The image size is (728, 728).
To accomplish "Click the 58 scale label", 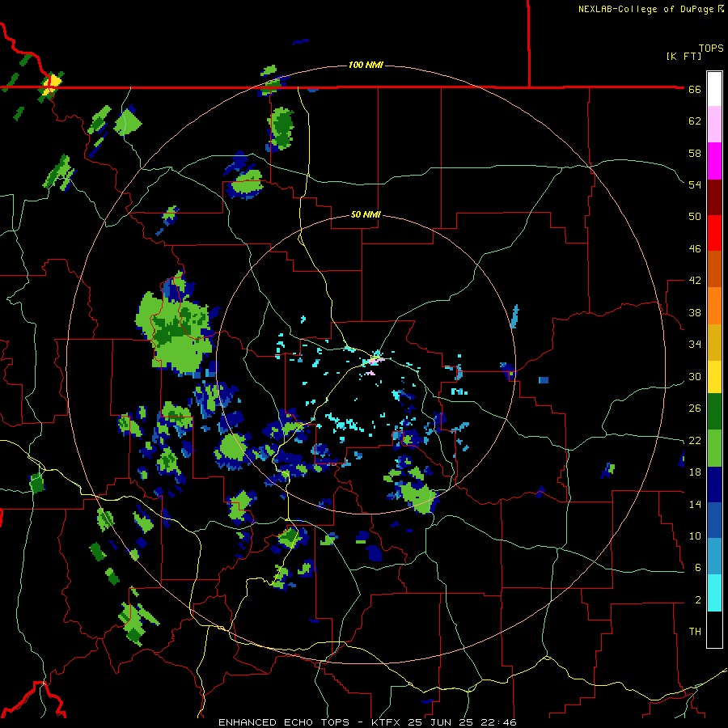I will pyautogui.click(x=695, y=153).
